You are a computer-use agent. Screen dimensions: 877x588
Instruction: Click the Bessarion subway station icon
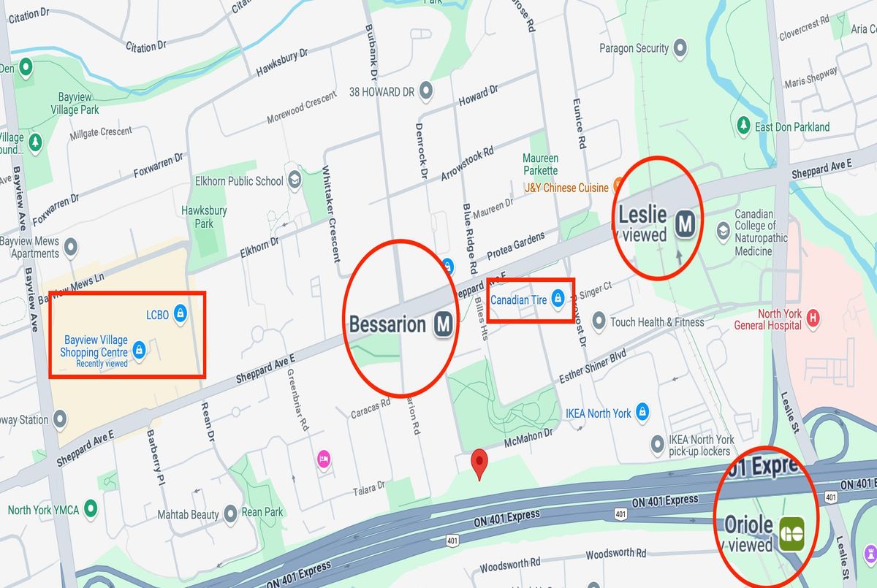(x=443, y=324)
